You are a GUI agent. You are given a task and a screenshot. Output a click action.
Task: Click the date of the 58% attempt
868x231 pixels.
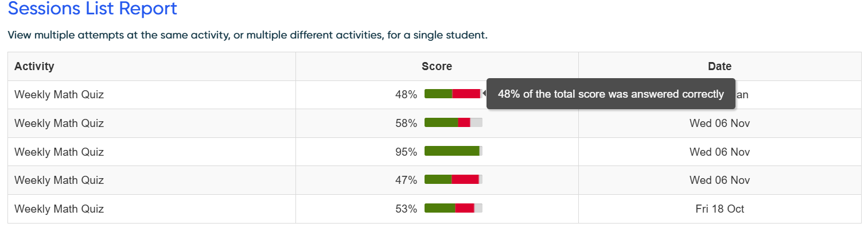[x=719, y=123]
